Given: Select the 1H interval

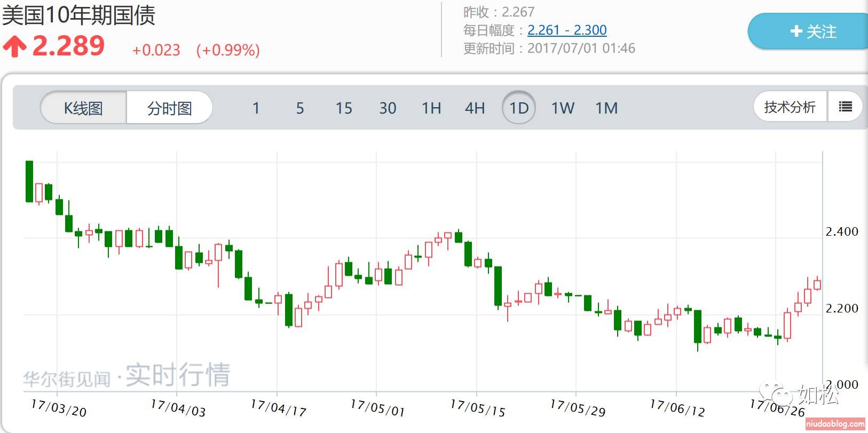Looking at the screenshot, I should [x=431, y=108].
